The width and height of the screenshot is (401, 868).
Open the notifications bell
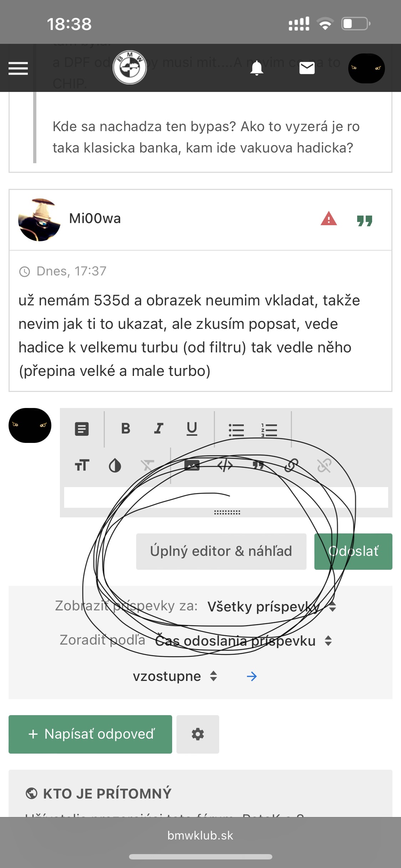point(257,68)
